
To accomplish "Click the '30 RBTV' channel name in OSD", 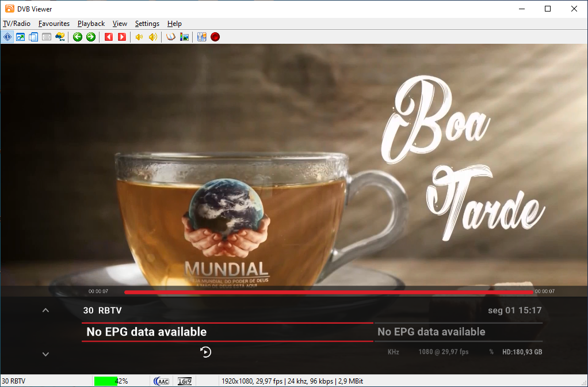I will coord(102,310).
